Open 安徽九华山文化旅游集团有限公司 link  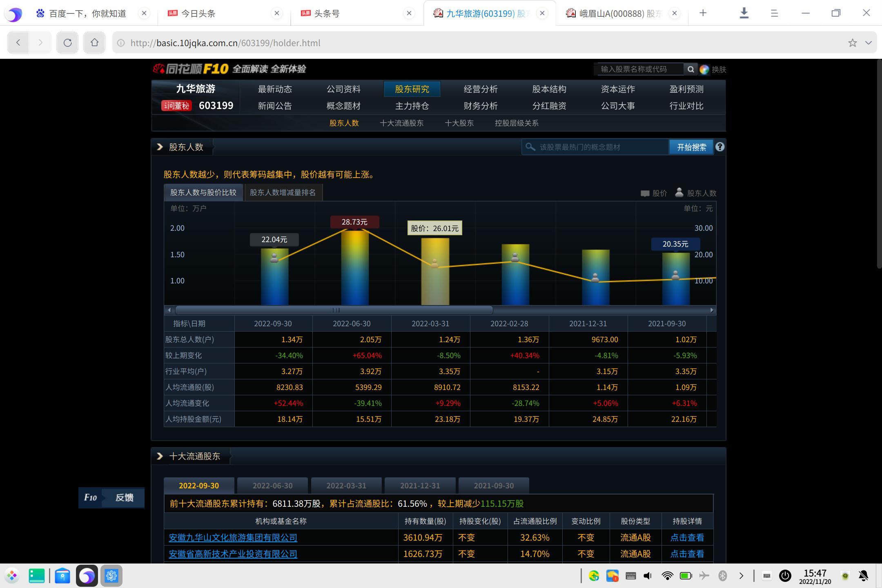[x=233, y=537]
